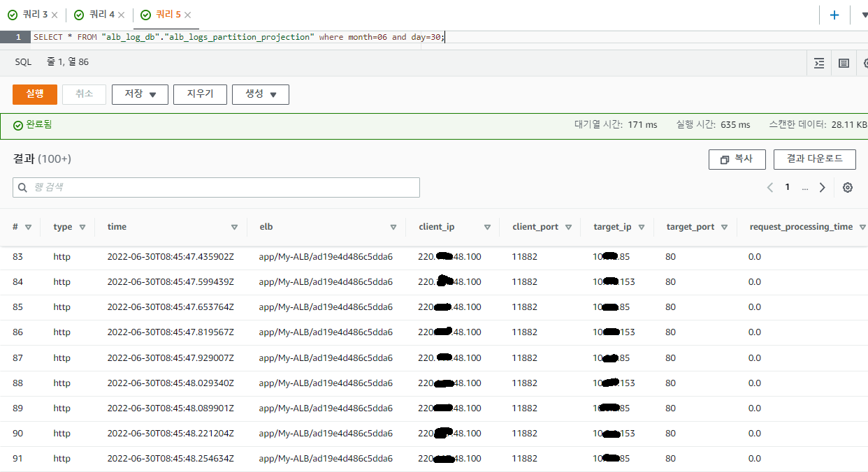Click the client_port 11882 in row 85

point(524,307)
